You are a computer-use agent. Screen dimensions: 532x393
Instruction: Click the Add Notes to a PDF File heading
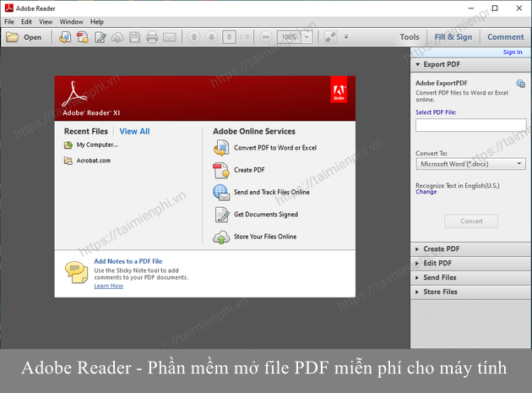coord(128,261)
